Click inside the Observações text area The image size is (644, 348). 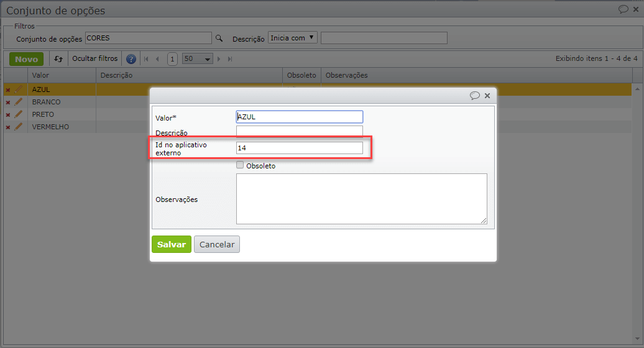[x=361, y=199]
